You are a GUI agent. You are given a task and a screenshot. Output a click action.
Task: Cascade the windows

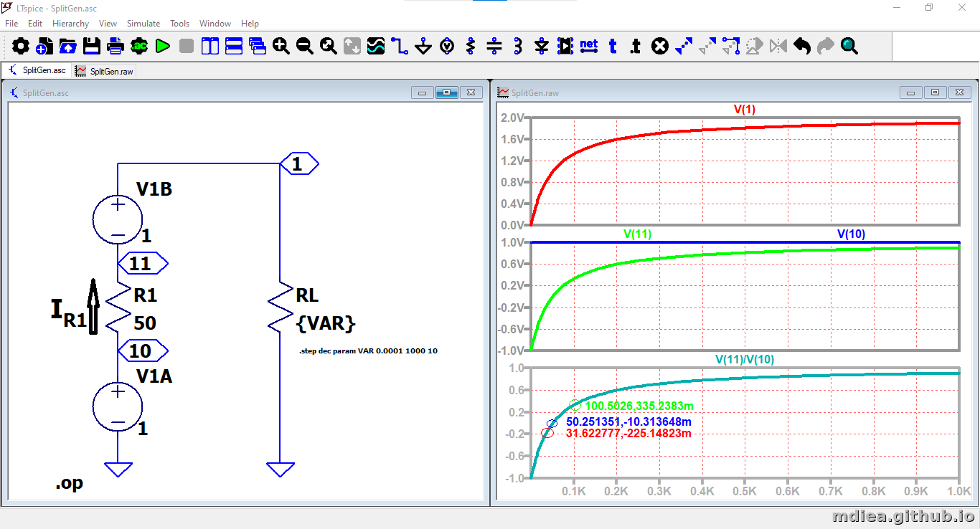(x=258, y=47)
